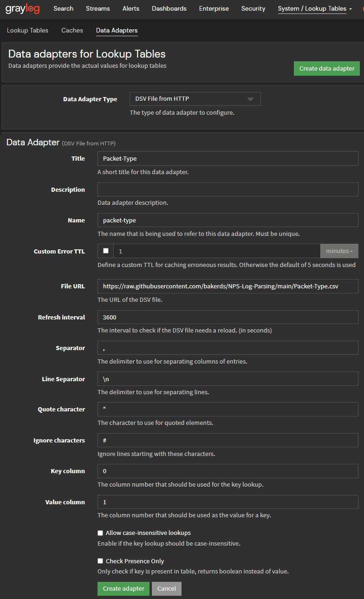364x599 pixels.
Task: Open the Data Adapter Type dropdown
Action: click(x=195, y=99)
